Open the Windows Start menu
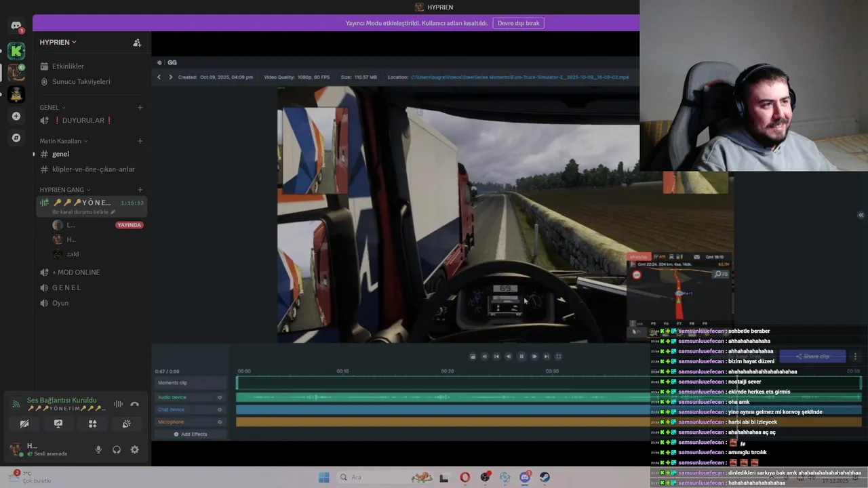 pyautogui.click(x=323, y=477)
